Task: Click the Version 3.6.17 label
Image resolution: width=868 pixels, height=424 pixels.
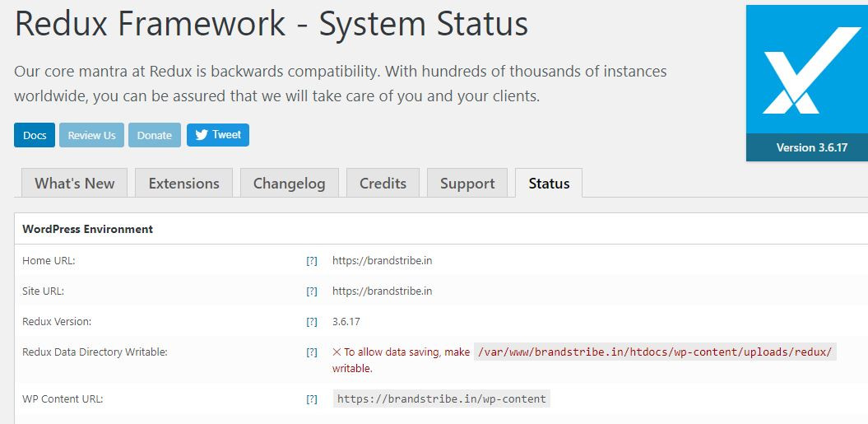Action: (x=811, y=147)
